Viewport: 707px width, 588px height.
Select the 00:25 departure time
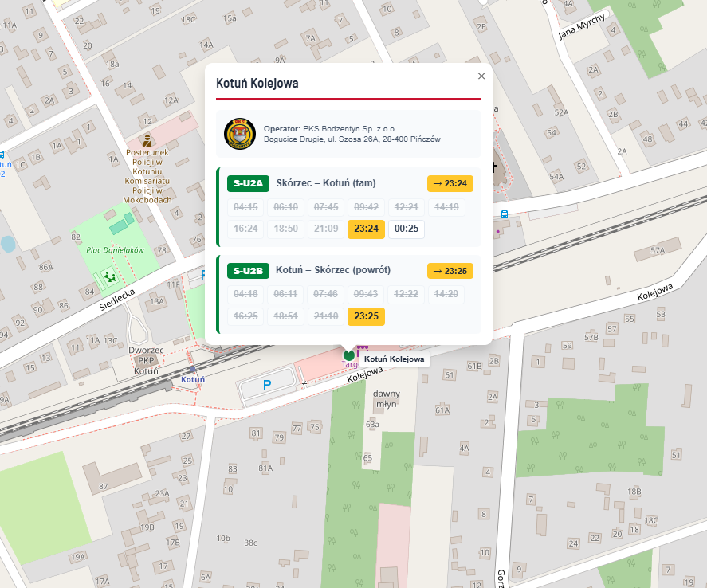pos(407,229)
